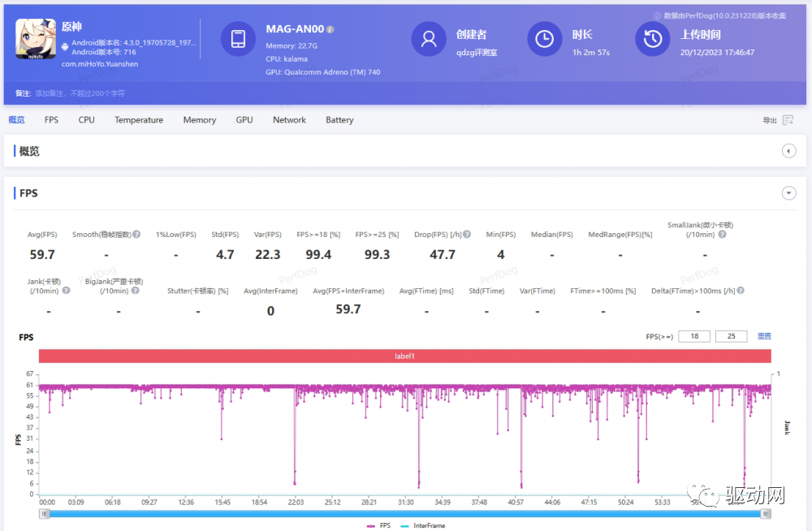Click the duration clock icon
This screenshot has height=531, width=812.
click(545, 39)
